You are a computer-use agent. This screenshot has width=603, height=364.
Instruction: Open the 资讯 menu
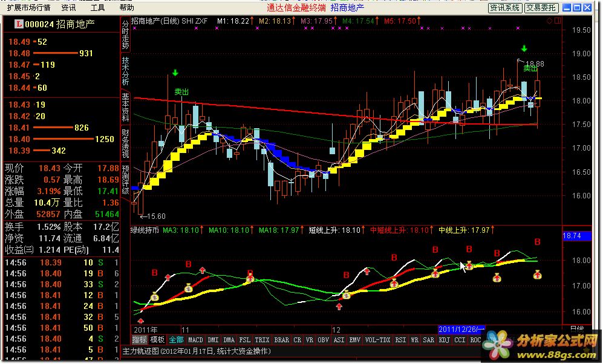[68, 7]
